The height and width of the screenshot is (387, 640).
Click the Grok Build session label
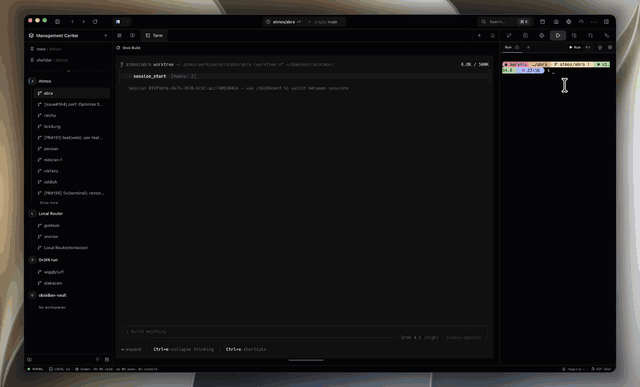[129, 48]
